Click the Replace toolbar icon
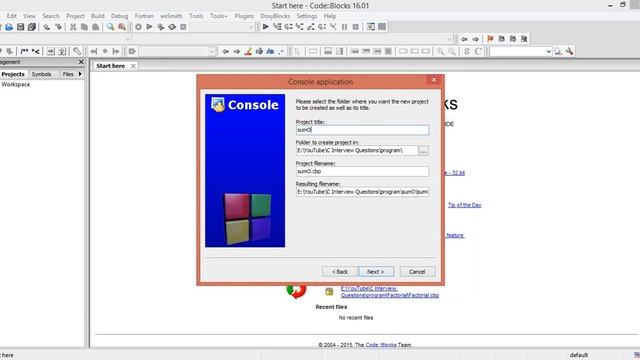The image size is (640, 360). pos(122,27)
